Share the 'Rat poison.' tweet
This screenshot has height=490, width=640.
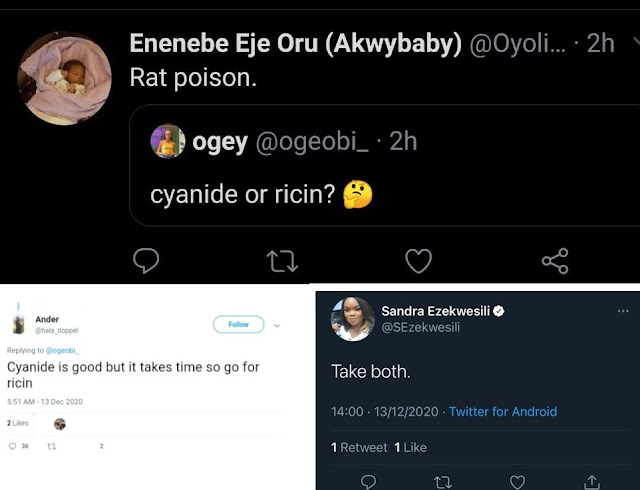click(554, 261)
